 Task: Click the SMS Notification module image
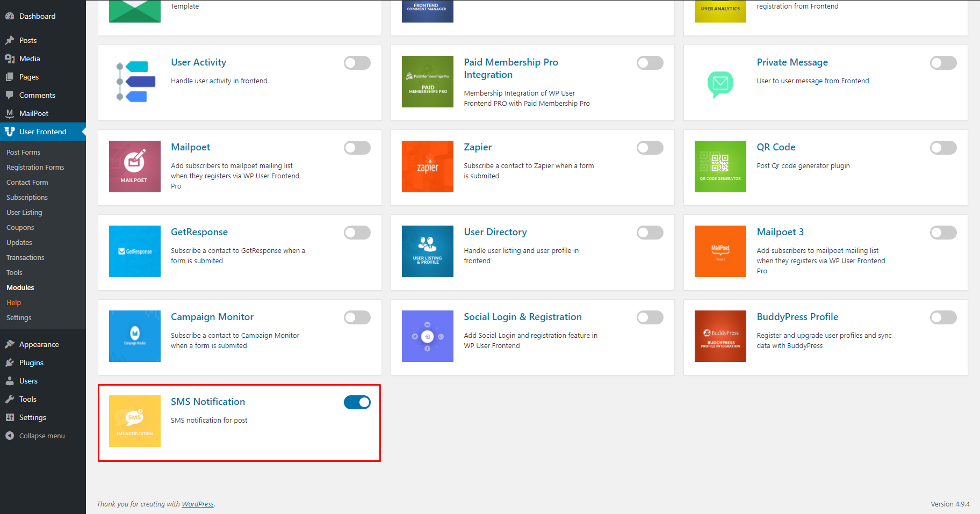tap(135, 421)
